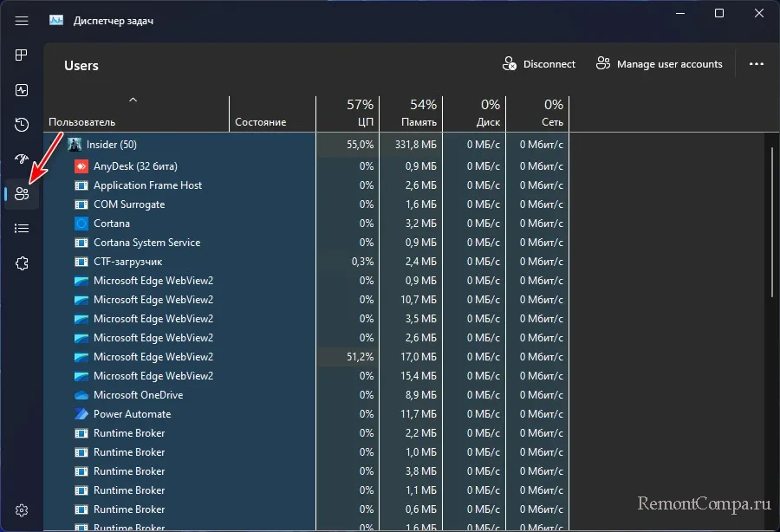Open the Performance page in sidebar

tap(22, 90)
